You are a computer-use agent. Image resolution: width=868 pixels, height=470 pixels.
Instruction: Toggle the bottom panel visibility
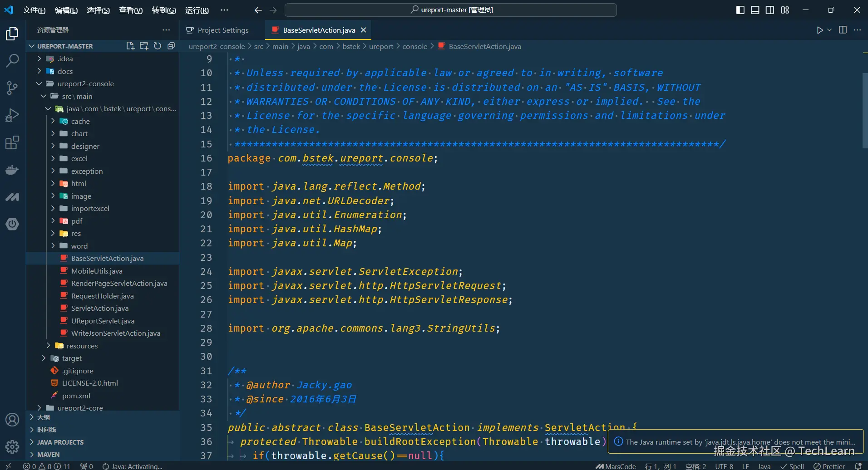click(x=755, y=10)
